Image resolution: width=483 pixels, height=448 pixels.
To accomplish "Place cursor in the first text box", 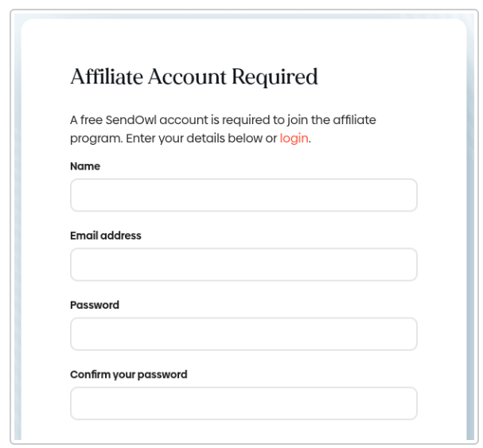I will [x=243, y=195].
